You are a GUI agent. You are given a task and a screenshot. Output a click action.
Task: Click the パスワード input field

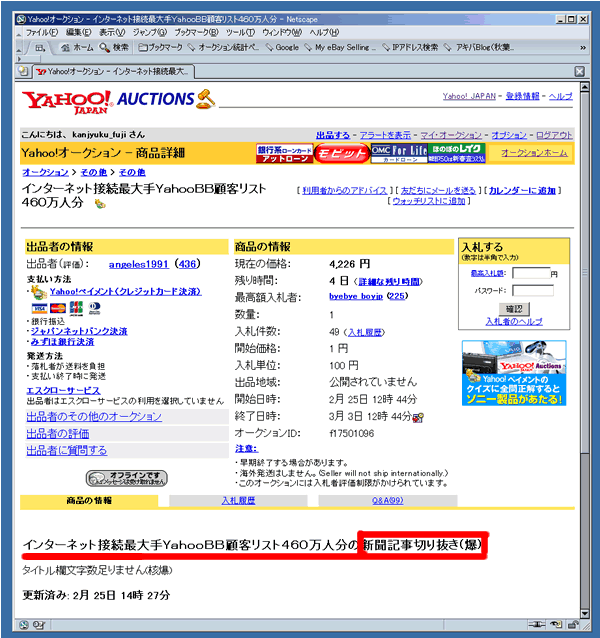click(x=533, y=291)
